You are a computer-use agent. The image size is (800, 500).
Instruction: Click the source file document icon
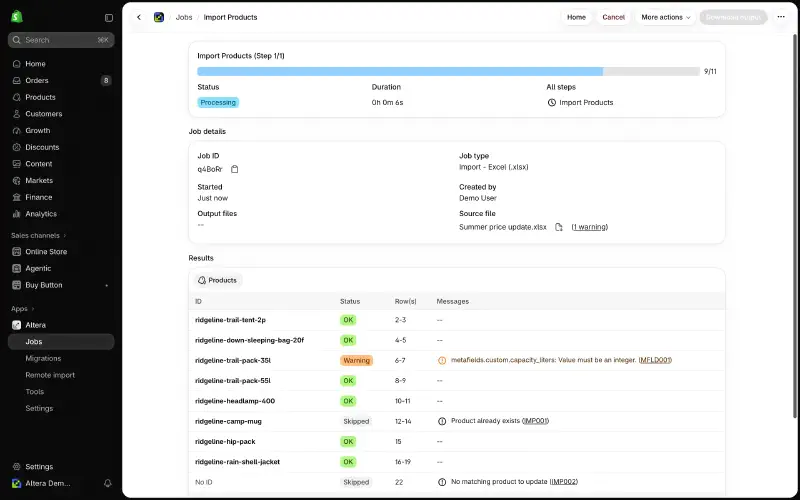click(559, 227)
